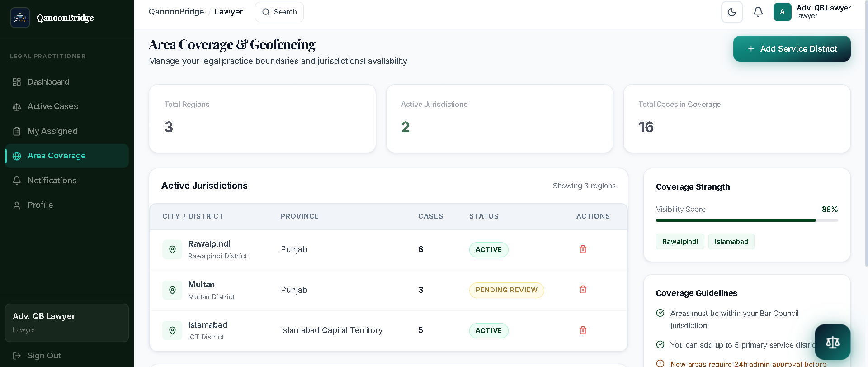Click the Lawyer breadcrumb
This screenshot has height=367, width=868.
point(229,12)
